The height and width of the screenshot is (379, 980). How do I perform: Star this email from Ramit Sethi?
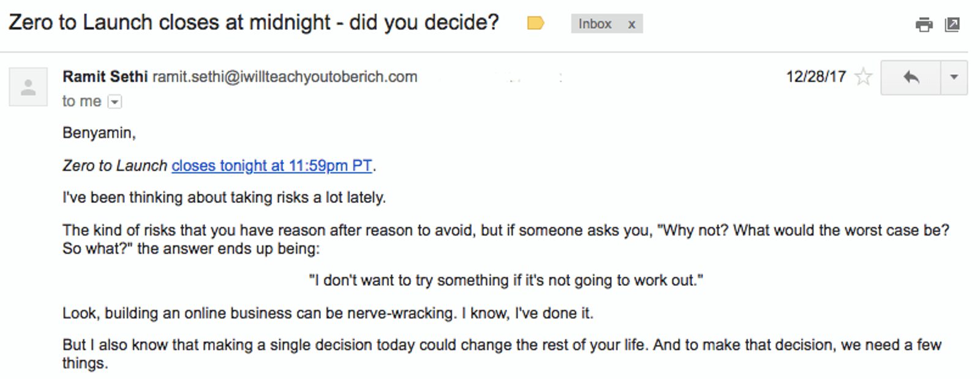pos(864,77)
